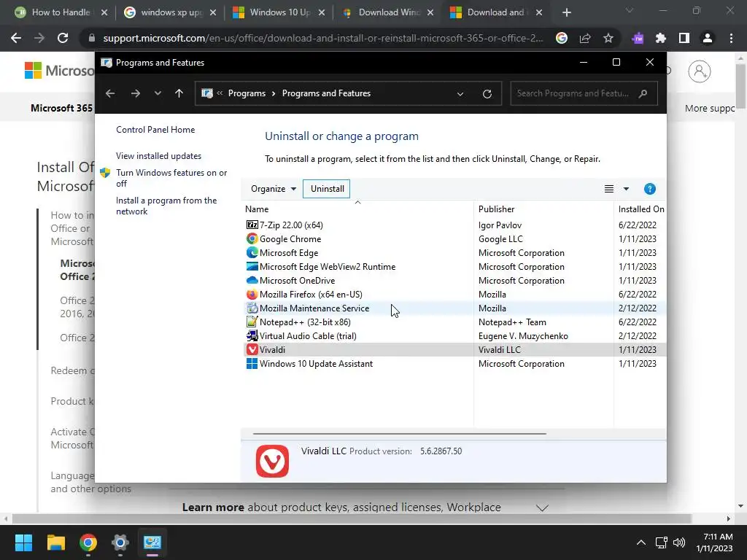
Task: Click the Vivaldi icon in program list
Action: (252, 349)
